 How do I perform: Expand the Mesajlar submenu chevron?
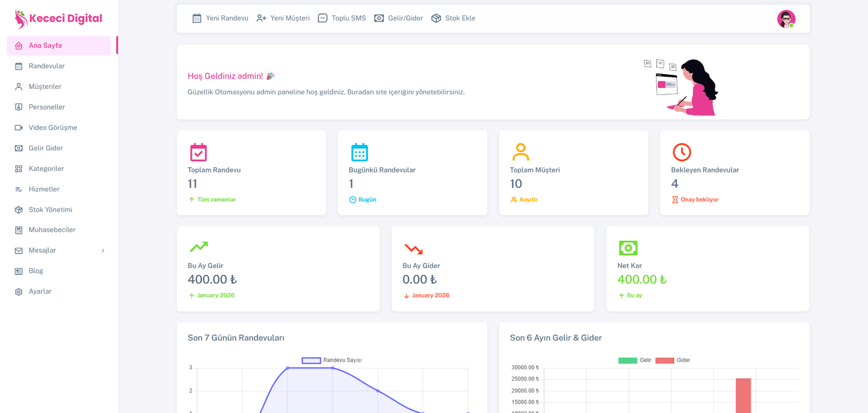[x=103, y=251]
